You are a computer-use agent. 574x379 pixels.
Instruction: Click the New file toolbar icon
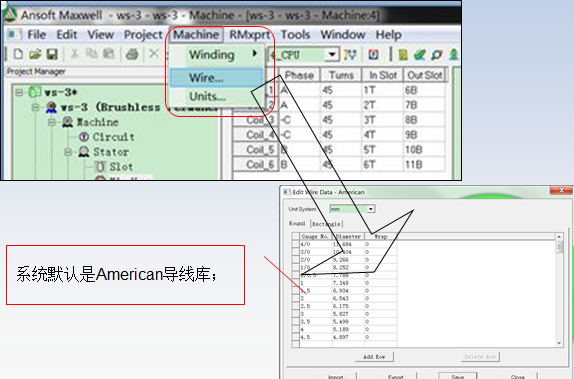coord(18,55)
